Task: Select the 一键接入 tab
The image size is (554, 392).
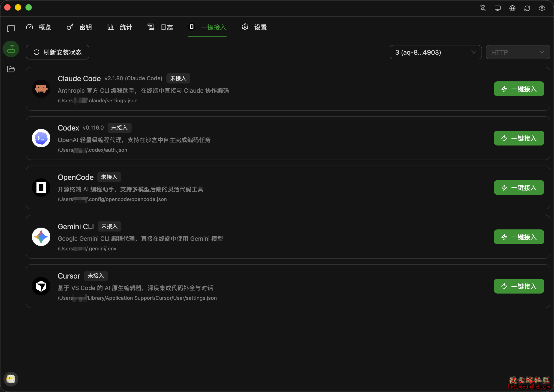Action: [x=207, y=27]
